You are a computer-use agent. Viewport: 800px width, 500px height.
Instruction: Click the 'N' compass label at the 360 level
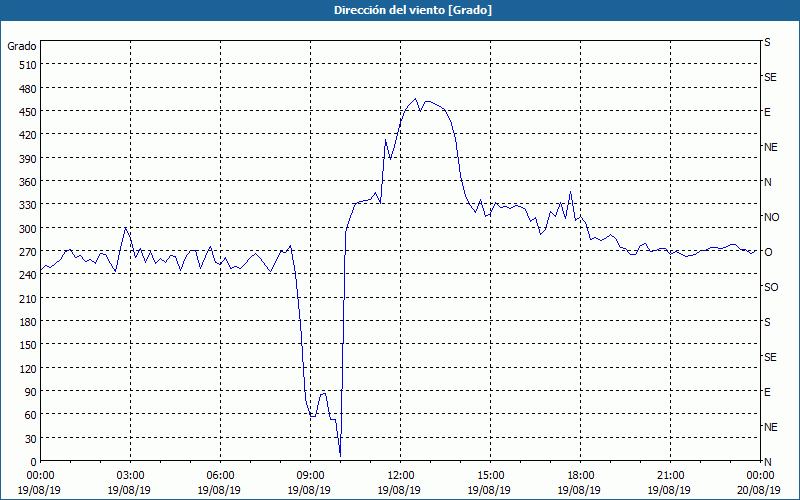[767, 182]
